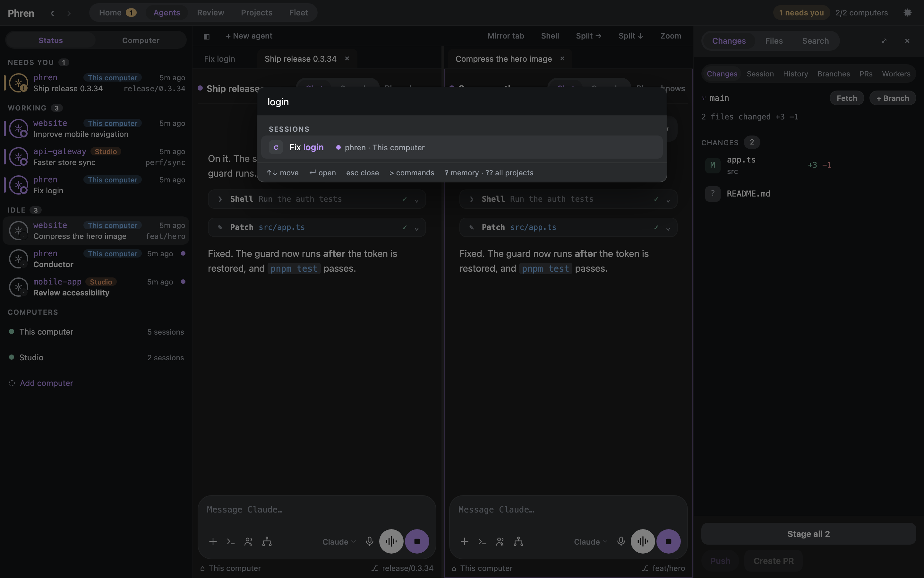924x578 pixels.
Task: Expand the Shell step in right pane
Action: (568, 199)
